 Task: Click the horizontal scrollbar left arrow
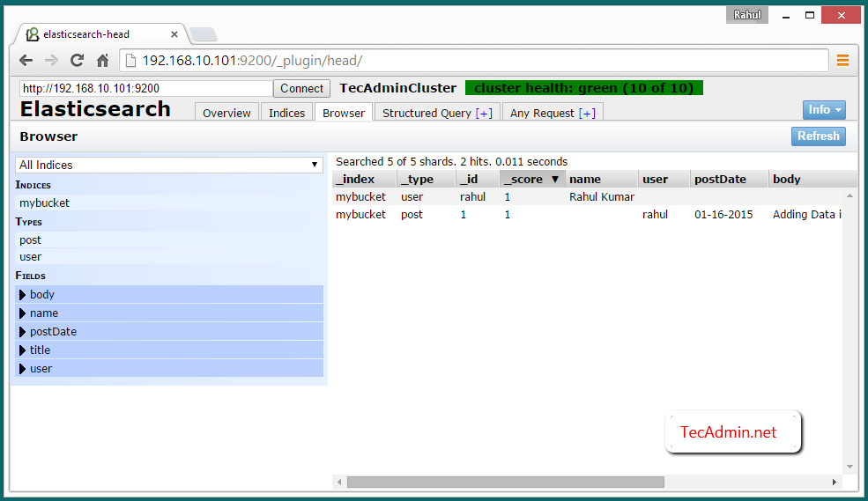point(339,483)
